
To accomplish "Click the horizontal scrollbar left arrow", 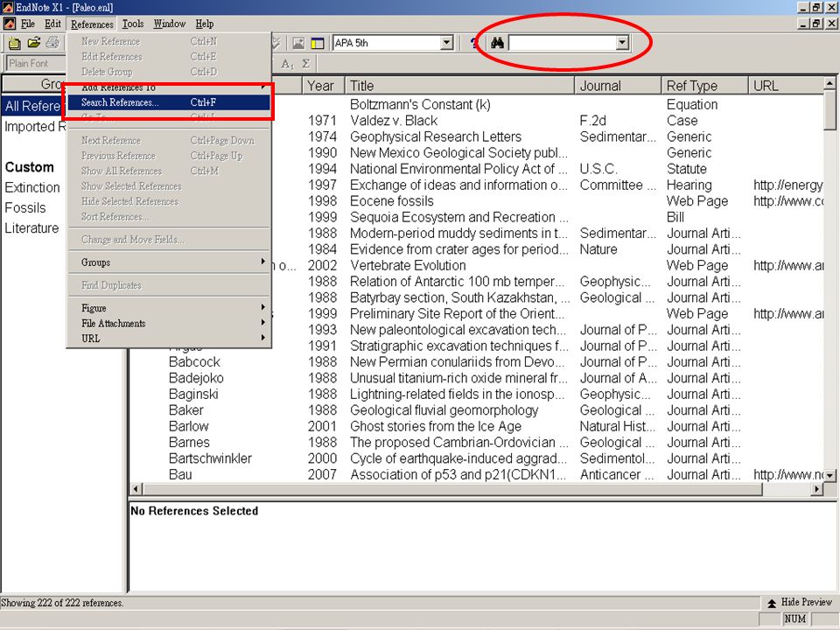I will [x=136, y=488].
